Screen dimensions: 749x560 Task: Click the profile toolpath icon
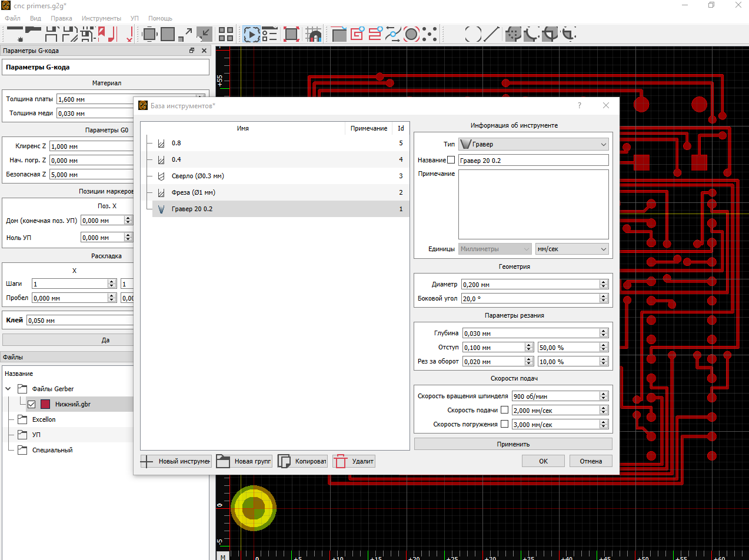pos(339,34)
